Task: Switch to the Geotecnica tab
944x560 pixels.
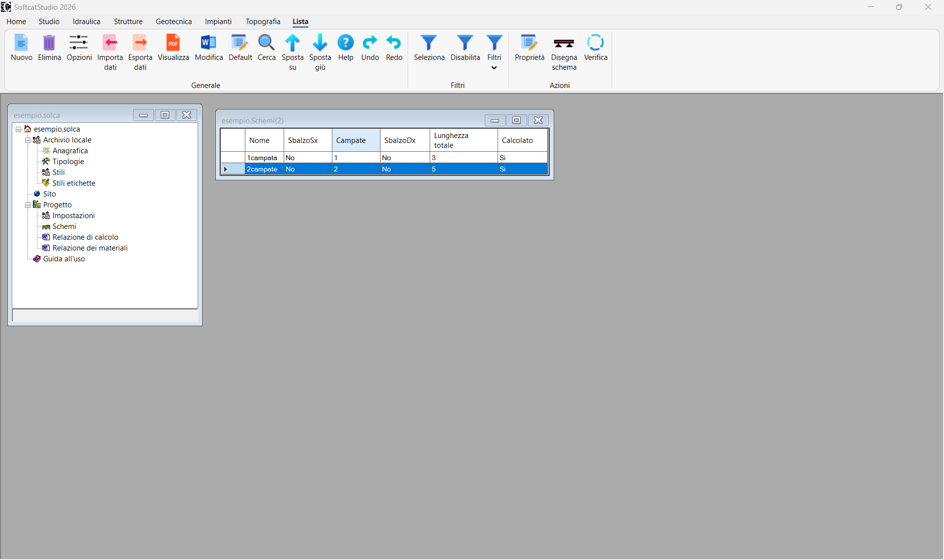Action: point(174,22)
